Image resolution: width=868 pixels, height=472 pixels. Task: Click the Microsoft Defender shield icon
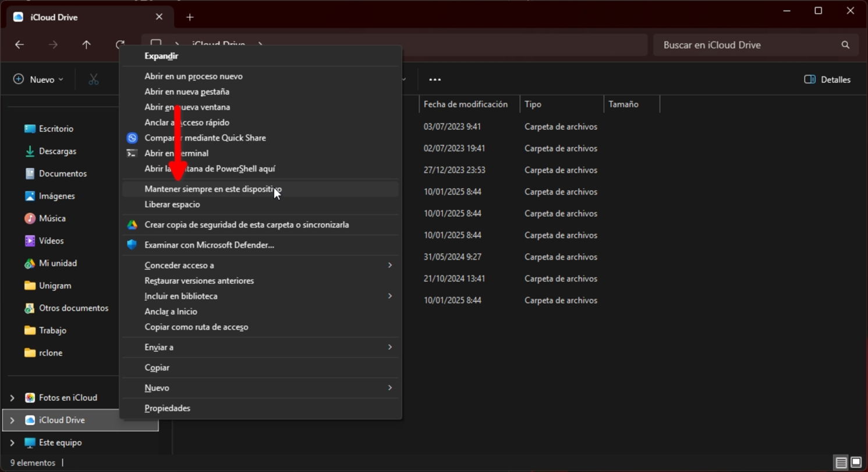click(132, 245)
